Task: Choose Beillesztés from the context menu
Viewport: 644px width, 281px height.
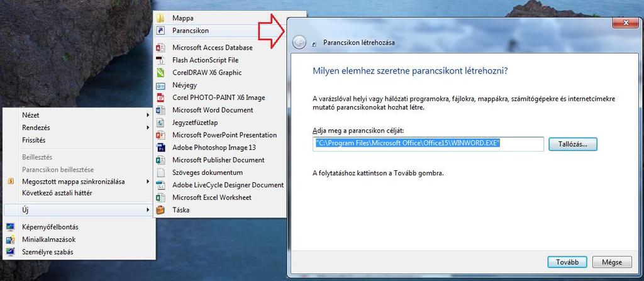Action: click(x=79, y=157)
